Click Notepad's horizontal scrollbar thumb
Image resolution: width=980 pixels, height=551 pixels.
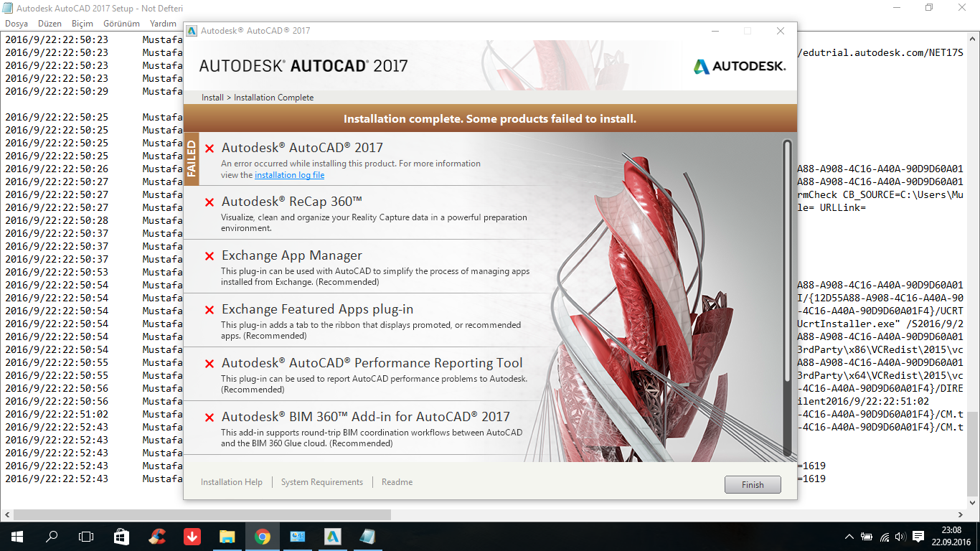202,514
